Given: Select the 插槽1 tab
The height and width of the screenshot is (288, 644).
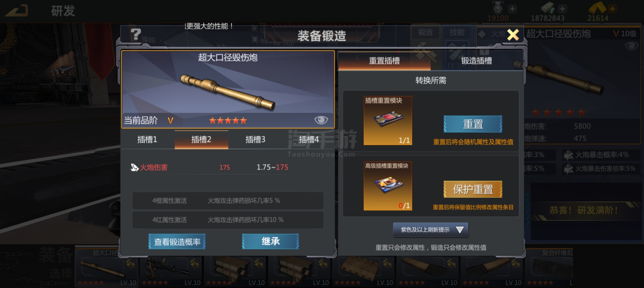Looking at the screenshot, I should click(147, 139).
